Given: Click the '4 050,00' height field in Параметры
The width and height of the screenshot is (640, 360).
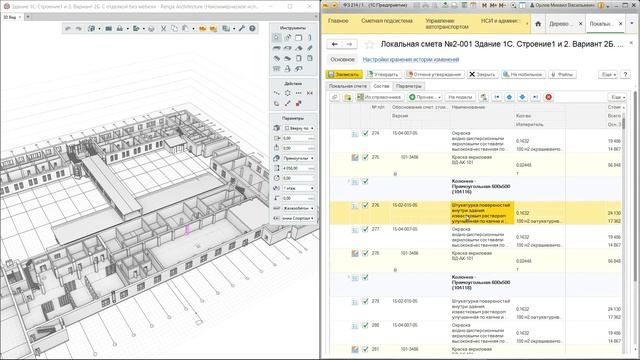Looking at the screenshot, I should (299, 168).
